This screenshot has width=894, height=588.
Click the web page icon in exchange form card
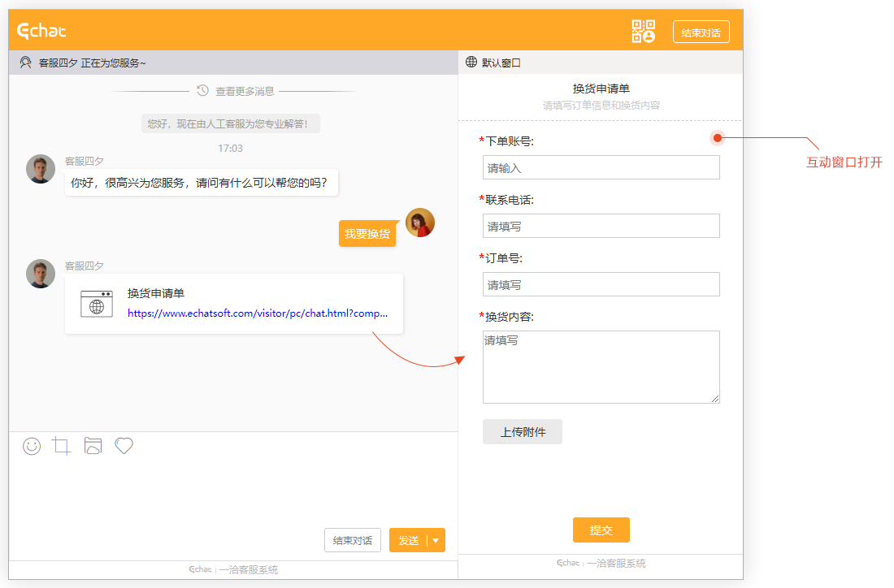(97, 304)
